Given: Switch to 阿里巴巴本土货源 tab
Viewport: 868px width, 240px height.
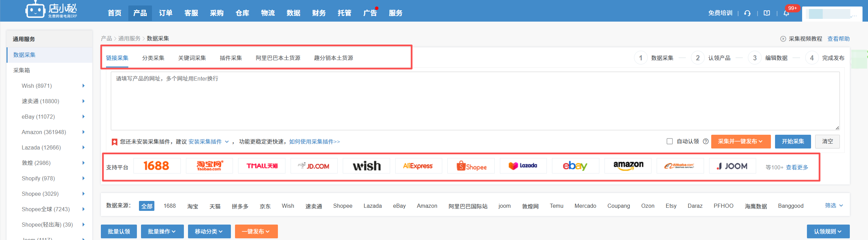Looking at the screenshot, I should tap(278, 58).
